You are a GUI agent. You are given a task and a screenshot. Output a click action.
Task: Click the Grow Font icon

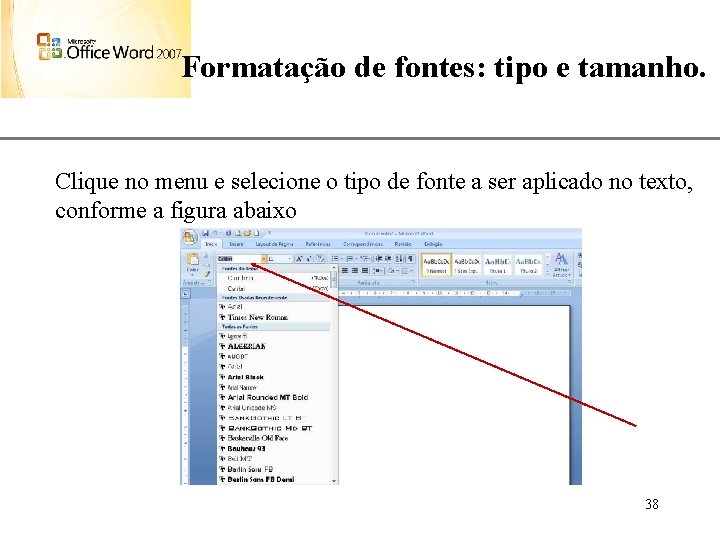click(x=299, y=259)
